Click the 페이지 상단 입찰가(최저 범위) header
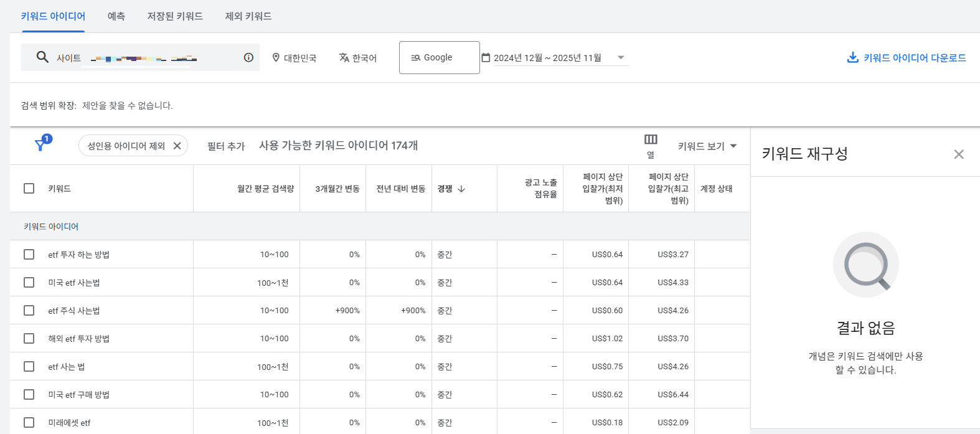This screenshot has height=434, width=980. (x=602, y=189)
